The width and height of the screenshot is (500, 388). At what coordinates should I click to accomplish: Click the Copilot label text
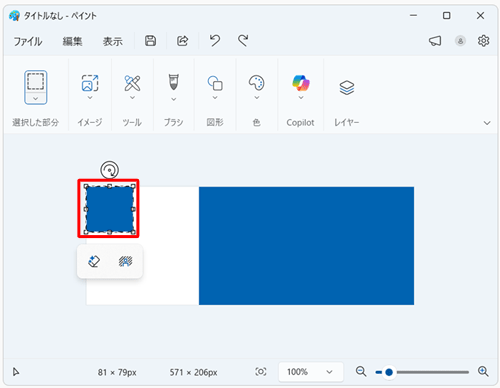(300, 123)
